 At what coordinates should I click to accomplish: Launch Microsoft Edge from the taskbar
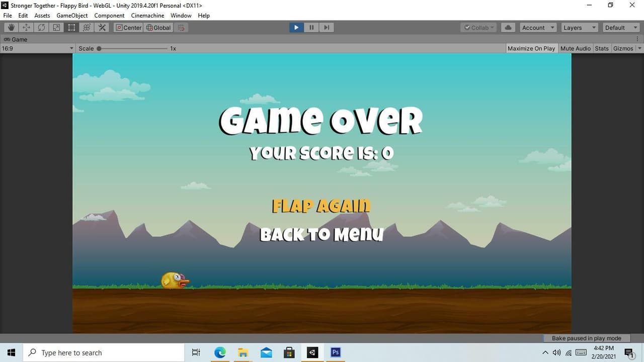220,352
